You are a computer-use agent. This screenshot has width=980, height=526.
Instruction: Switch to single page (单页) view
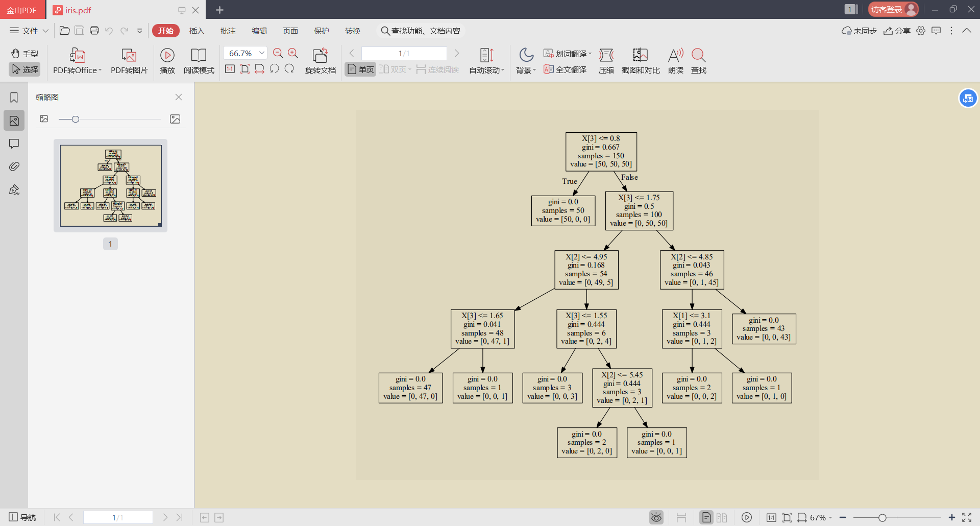[x=360, y=69]
